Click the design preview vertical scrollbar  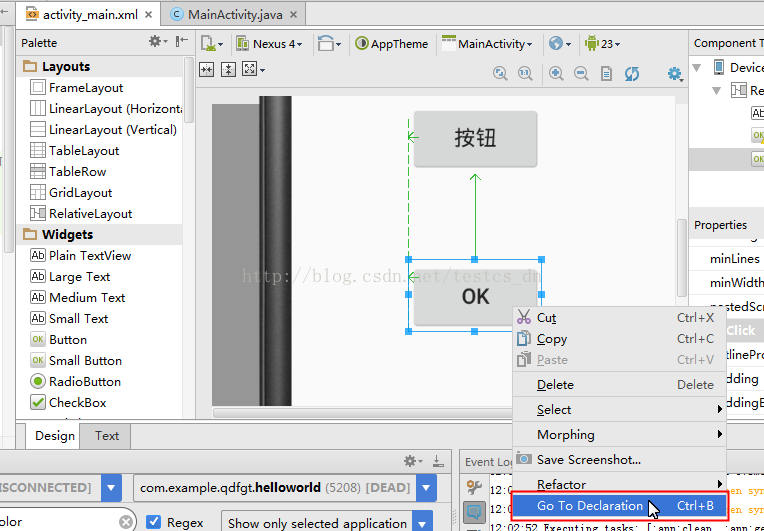coord(681,258)
